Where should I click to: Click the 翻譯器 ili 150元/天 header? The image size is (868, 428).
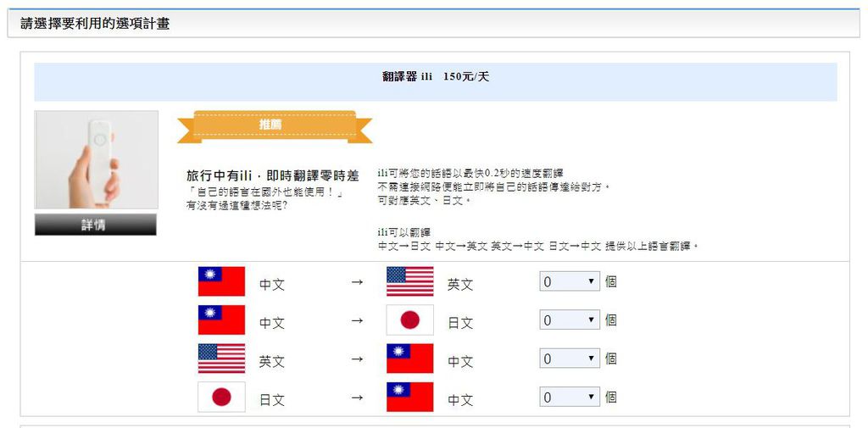436,77
